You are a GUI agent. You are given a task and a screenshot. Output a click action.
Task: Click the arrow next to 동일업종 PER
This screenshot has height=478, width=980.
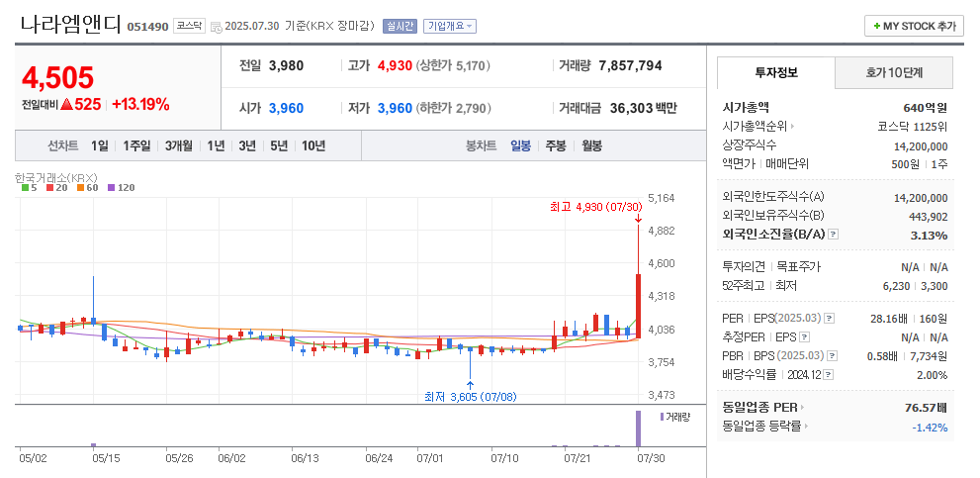(x=803, y=408)
